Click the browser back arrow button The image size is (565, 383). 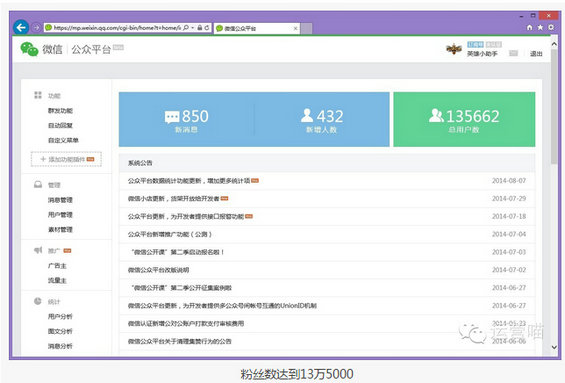tap(21, 27)
